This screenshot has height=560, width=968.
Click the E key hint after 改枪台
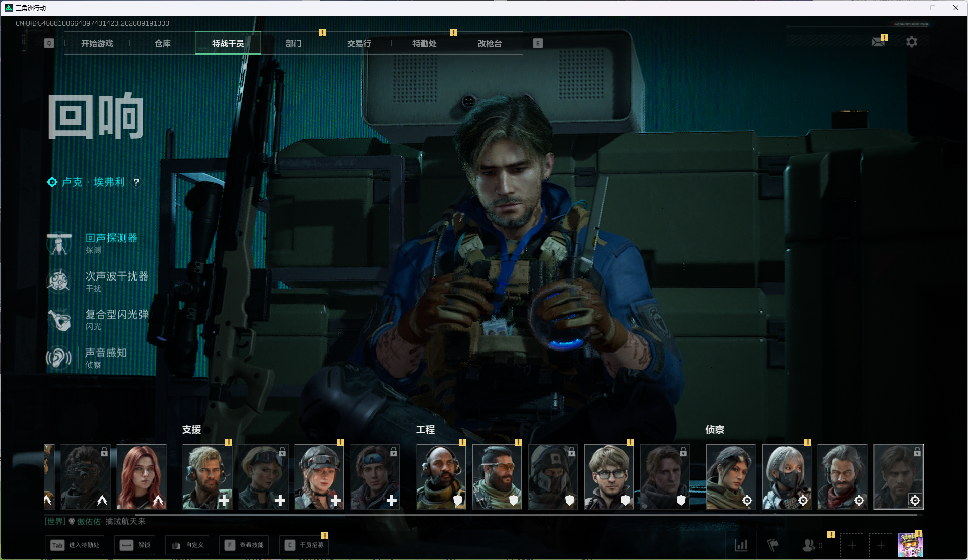538,43
